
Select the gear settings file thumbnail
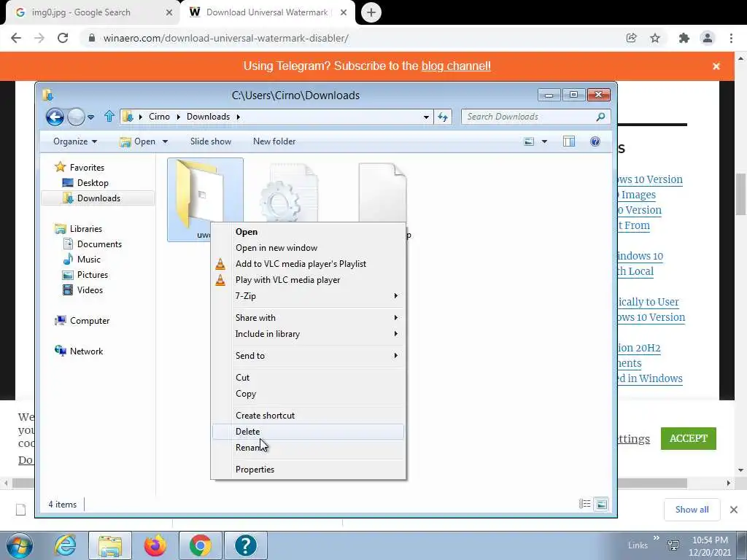click(290, 192)
